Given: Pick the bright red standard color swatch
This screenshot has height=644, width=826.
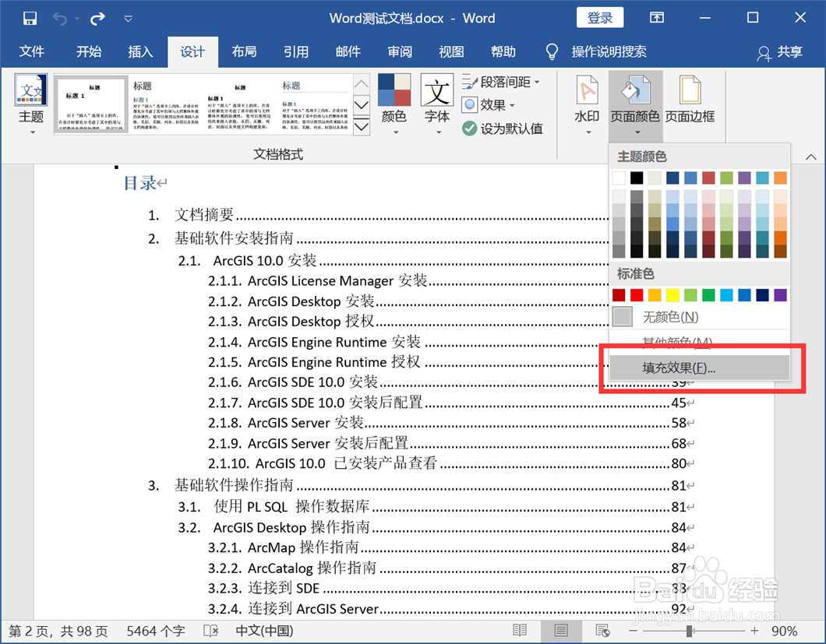Looking at the screenshot, I should pos(637,295).
